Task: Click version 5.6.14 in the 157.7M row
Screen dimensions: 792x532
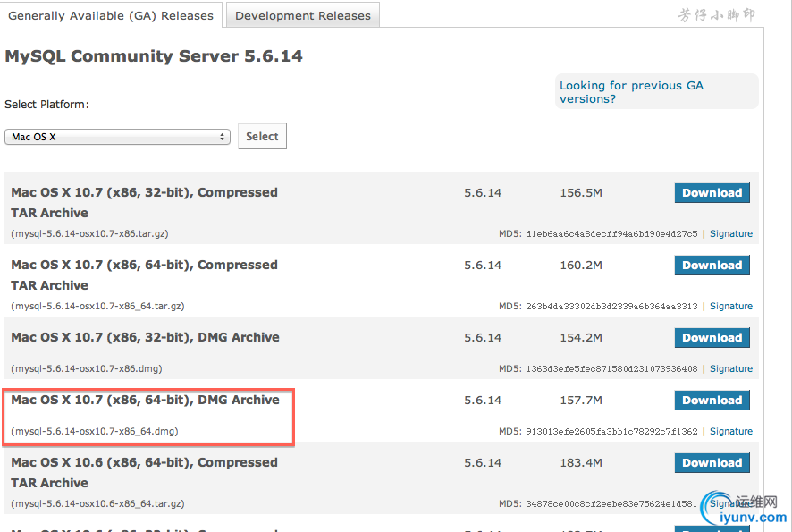Action: (x=483, y=401)
